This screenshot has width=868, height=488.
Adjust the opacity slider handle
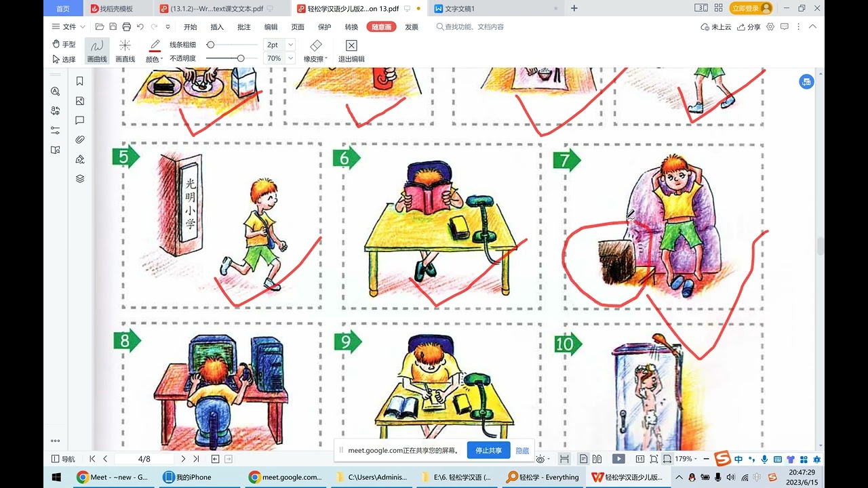(241, 58)
